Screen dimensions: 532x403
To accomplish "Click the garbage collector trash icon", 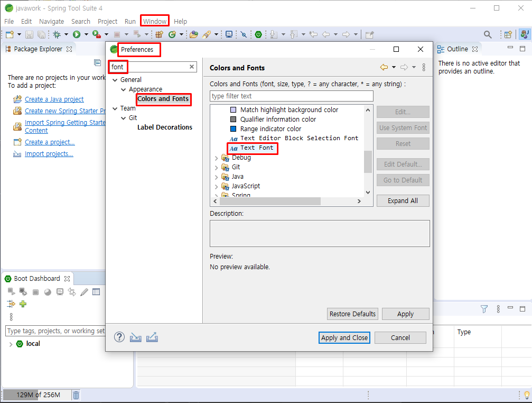I will [x=76, y=395].
